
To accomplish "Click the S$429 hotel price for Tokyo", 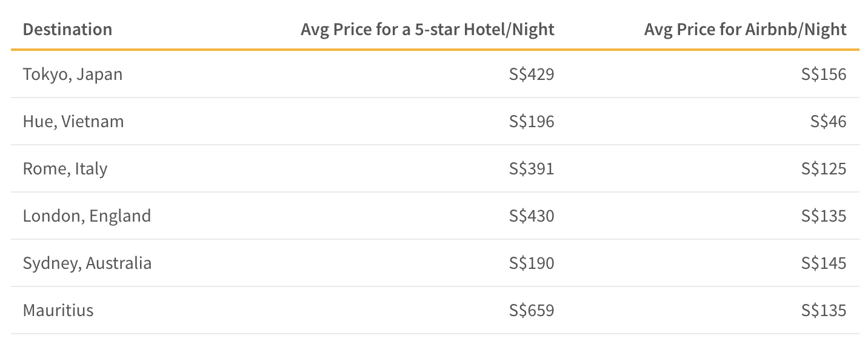I will (532, 74).
